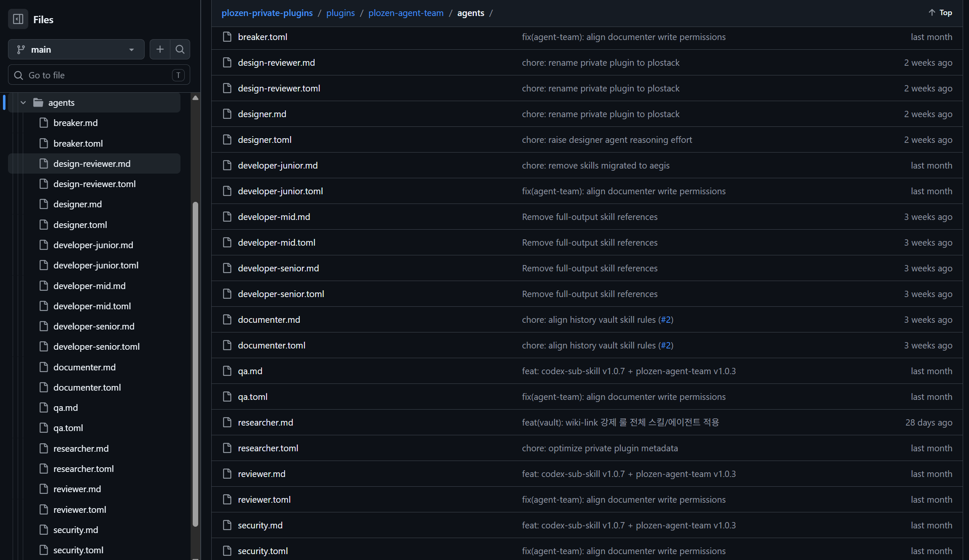Open commit 'chore: raise designer agent reasoning effort'

point(607,139)
